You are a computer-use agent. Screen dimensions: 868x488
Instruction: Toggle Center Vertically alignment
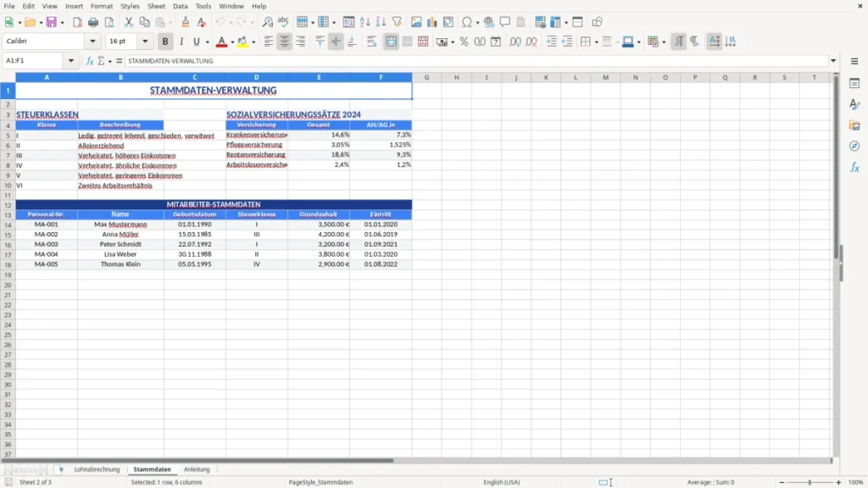(336, 42)
